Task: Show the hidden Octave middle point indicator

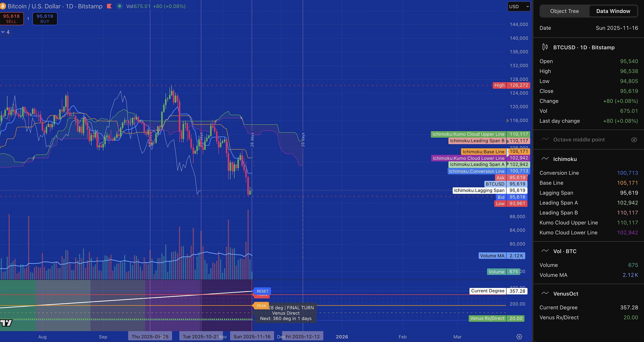Action: pos(634,140)
